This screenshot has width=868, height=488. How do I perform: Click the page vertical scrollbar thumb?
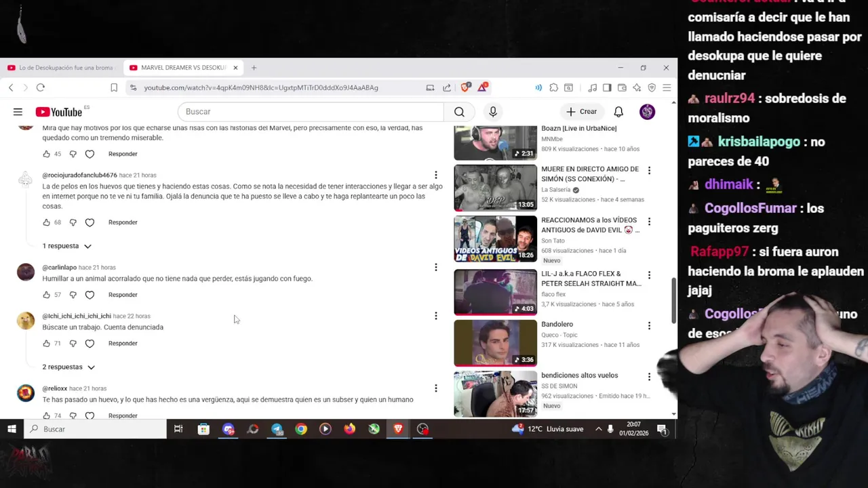coord(673,300)
